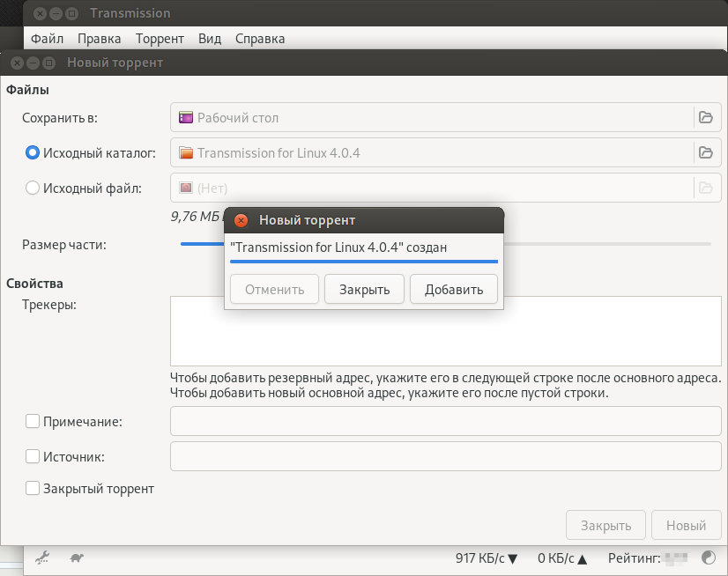Click the "Transmission for Linux 4.0.4" создан message
The image size is (728, 576).
[338, 247]
